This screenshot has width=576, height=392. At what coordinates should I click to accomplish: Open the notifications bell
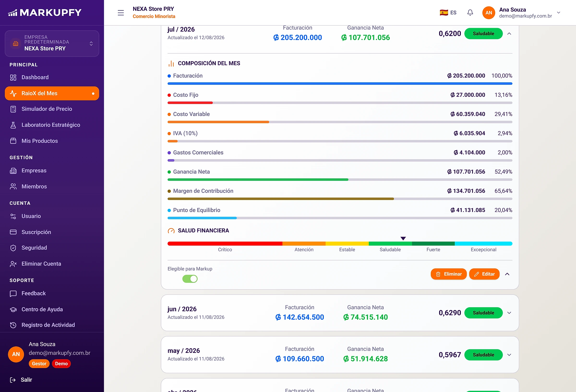(x=470, y=13)
